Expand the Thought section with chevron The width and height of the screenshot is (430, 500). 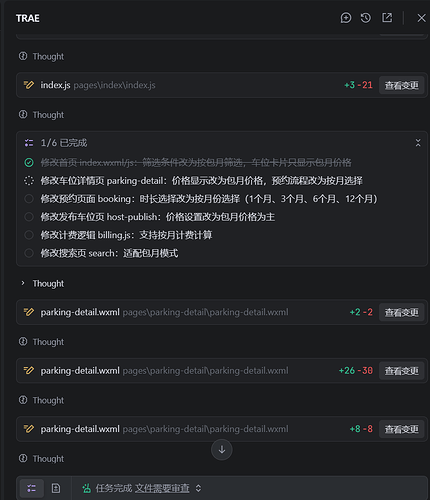23,283
